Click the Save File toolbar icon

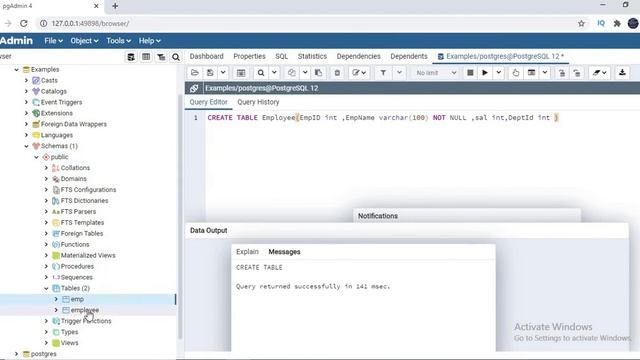tap(210, 73)
